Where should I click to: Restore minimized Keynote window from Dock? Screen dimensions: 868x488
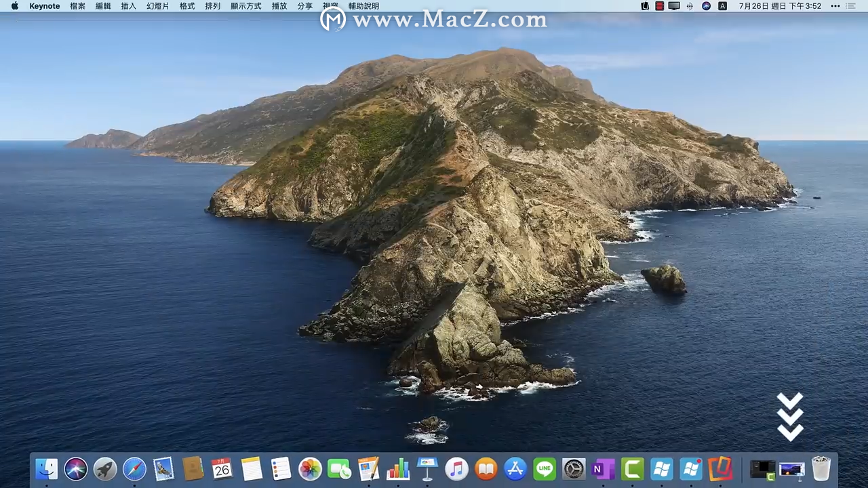(x=792, y=469)
